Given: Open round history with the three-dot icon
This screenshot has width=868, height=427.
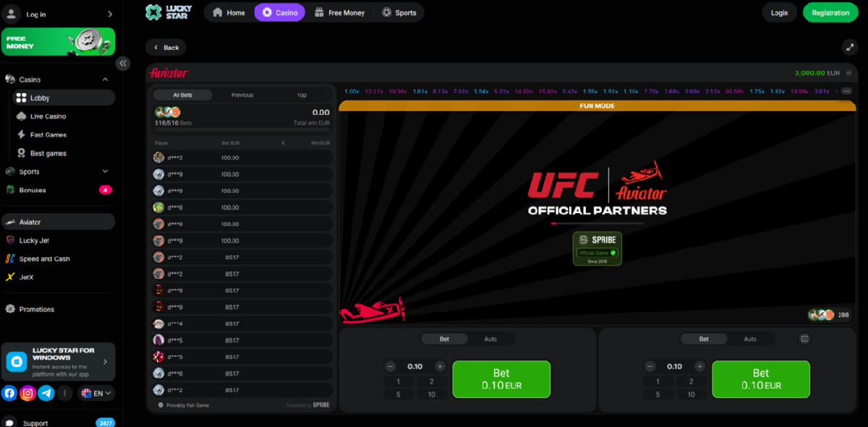Looking at the screenshot, I should click(x=846, y=92).
